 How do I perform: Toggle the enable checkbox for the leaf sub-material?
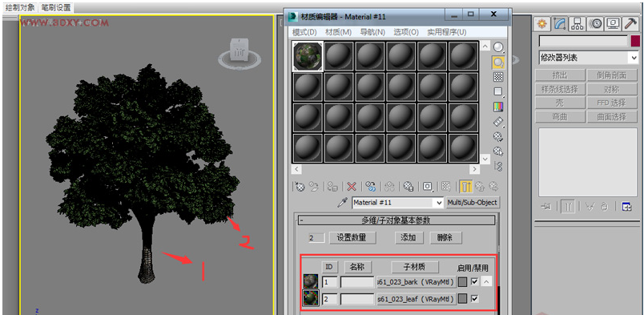[x=475, y=299]
